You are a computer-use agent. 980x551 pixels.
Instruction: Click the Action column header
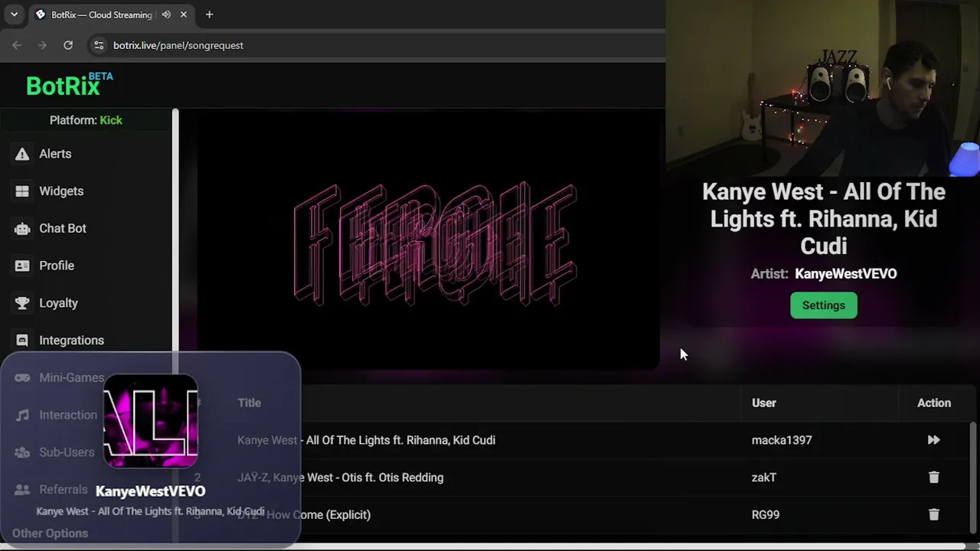coord(934,403)
